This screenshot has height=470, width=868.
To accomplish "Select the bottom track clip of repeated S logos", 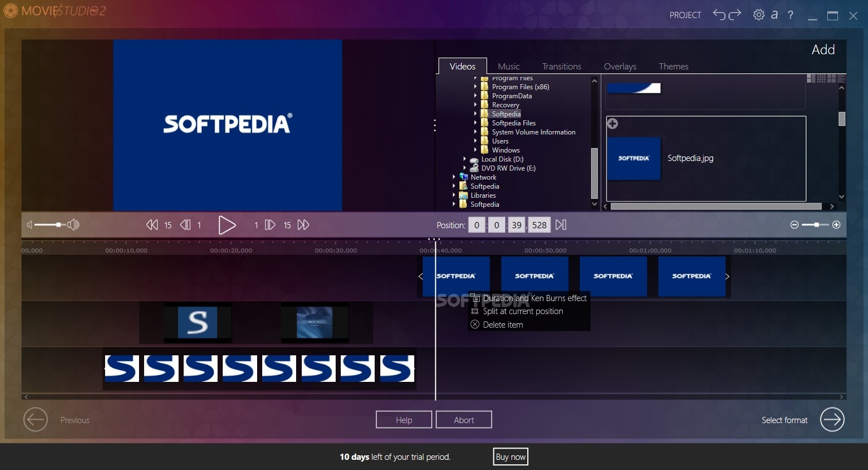I will [x=259, y=368].
